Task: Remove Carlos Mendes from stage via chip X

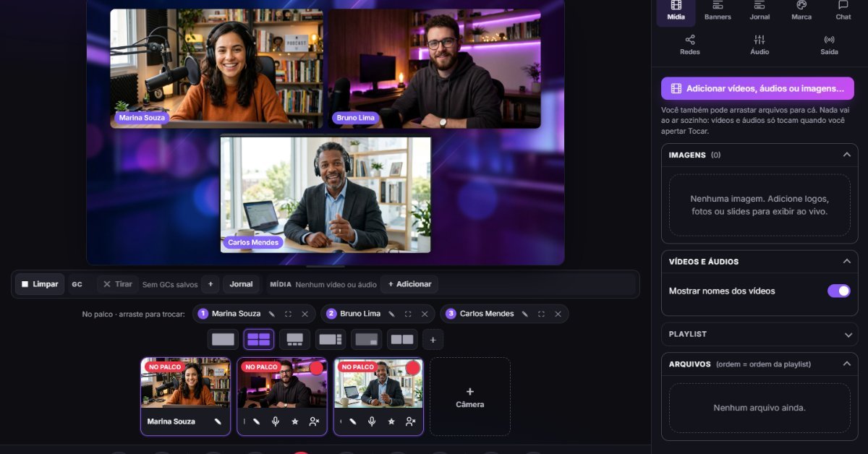Action: (x=558, y=314)
